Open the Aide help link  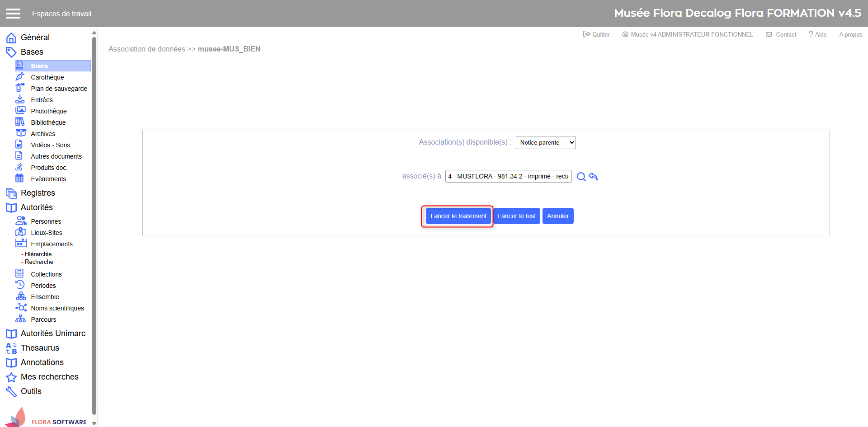point(818,34)
